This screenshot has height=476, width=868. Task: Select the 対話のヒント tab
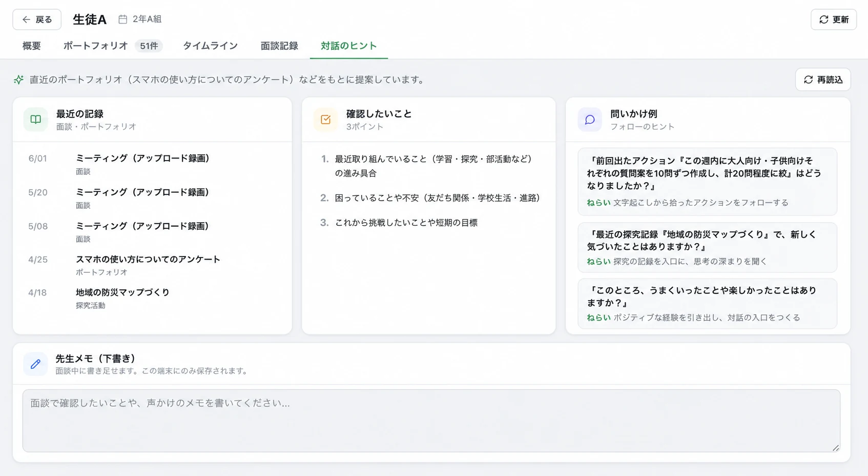[x=349, y=46]
